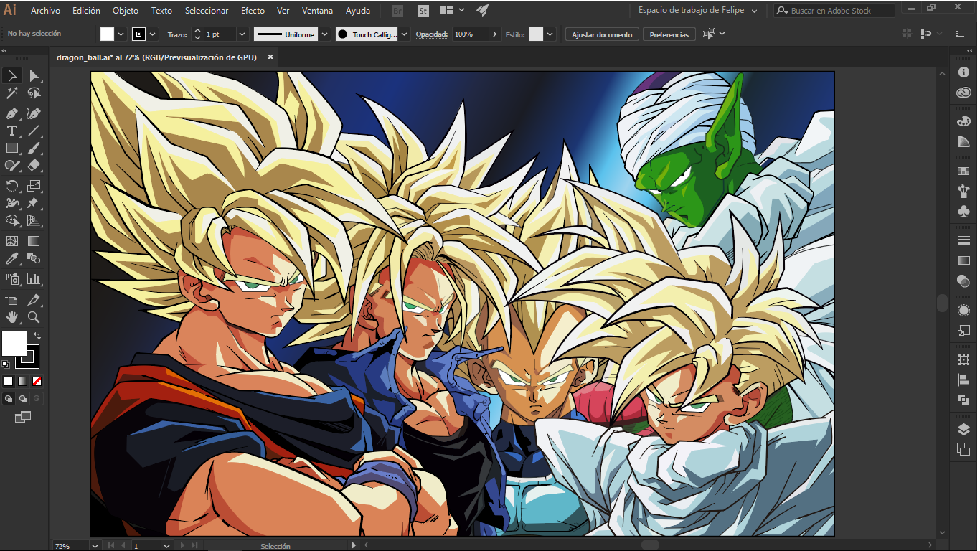Choose the Magic Wand tool
The width and height of the screenshot is (980, 551).
(x=11, y=93)
